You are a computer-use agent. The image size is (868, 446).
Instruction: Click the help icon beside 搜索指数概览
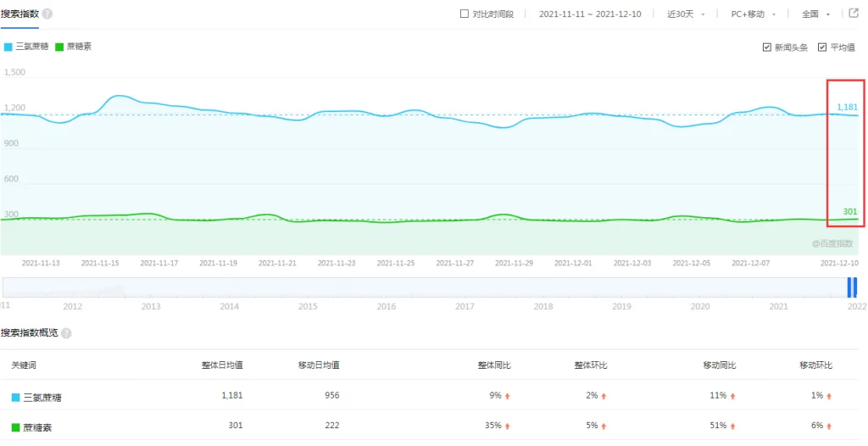[66, 333]
